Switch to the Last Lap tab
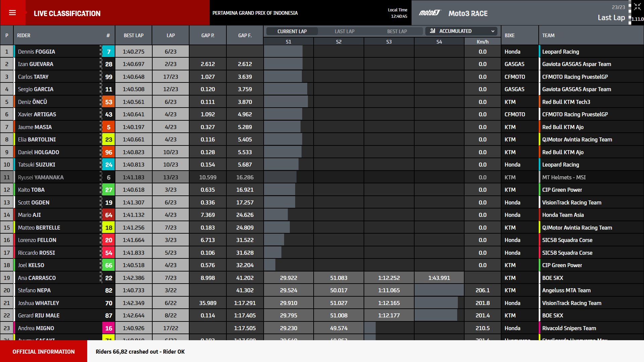The image size is (644, 362). [x=344, y=31]
